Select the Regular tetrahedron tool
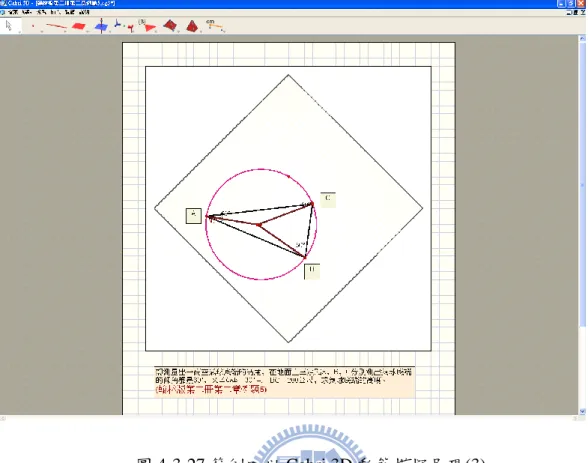The width and height of the screenshot is (588, 463). click(x=192, y=26)
